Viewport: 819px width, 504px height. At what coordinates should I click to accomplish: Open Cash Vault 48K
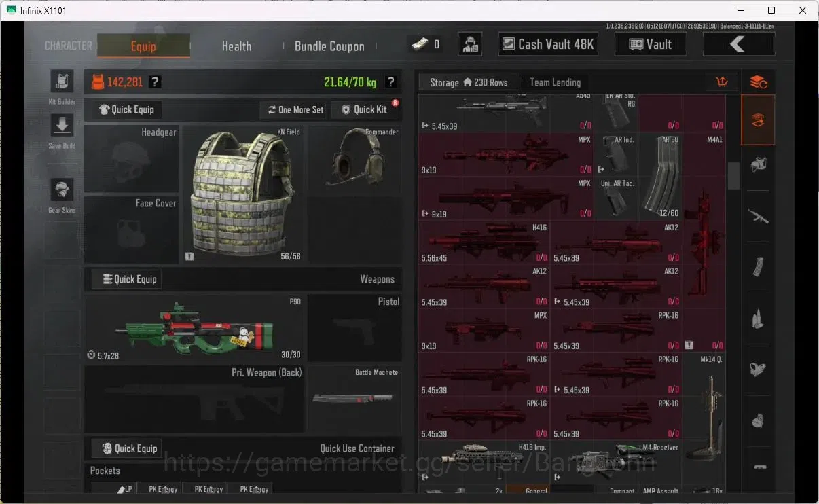pos(548,45)
